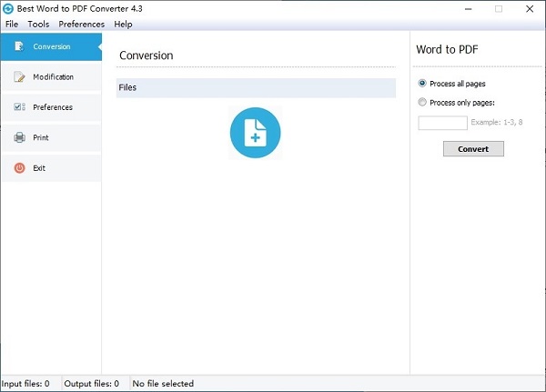
Task: Close the converter window
Action: click(x=530, y=9)
